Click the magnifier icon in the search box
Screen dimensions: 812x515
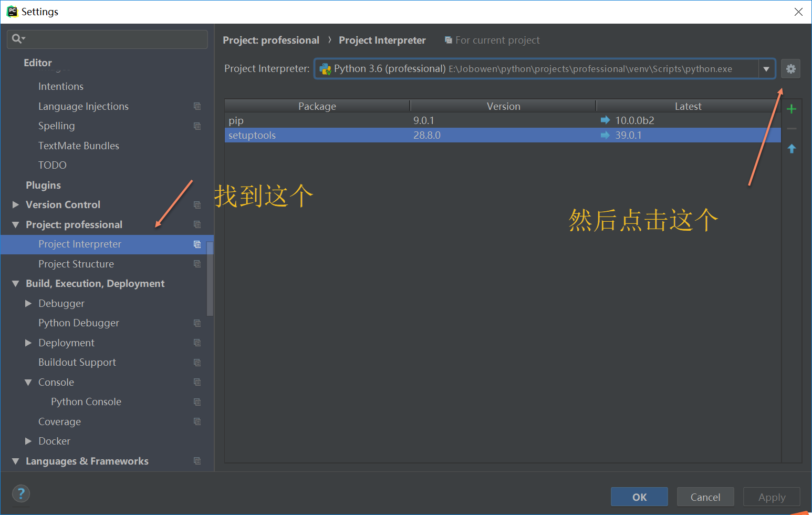[17, 39]
